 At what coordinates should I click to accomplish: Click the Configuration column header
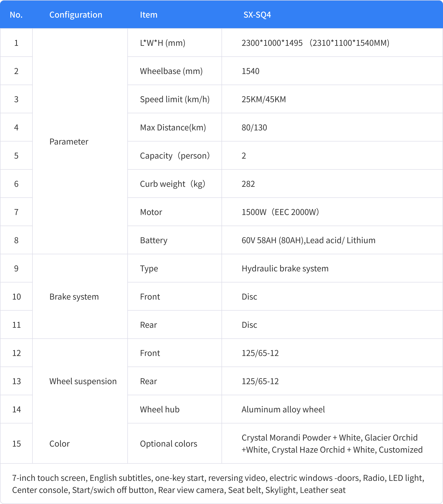(x=76, y=15)
